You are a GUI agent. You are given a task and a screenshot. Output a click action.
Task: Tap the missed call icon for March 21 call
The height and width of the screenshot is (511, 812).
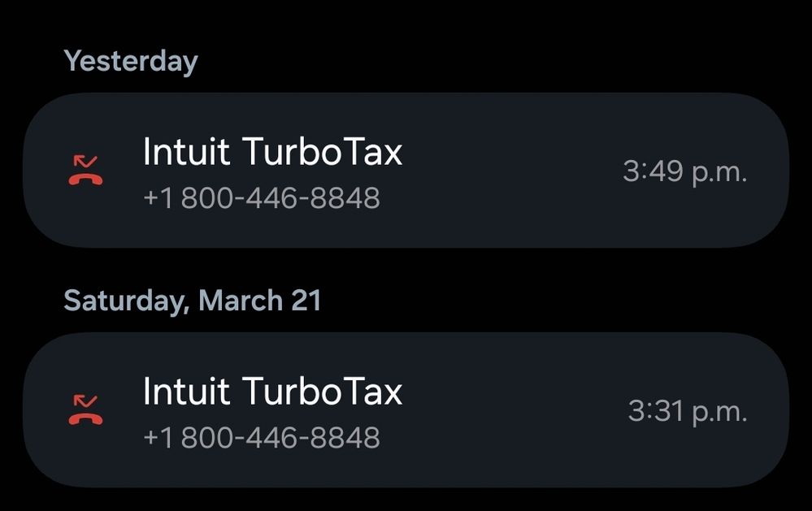point(85,409)
